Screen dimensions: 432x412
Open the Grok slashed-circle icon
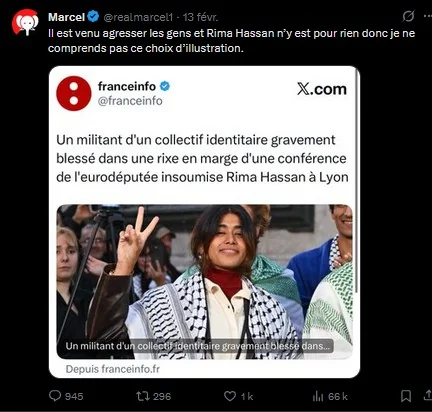point(408,16)
